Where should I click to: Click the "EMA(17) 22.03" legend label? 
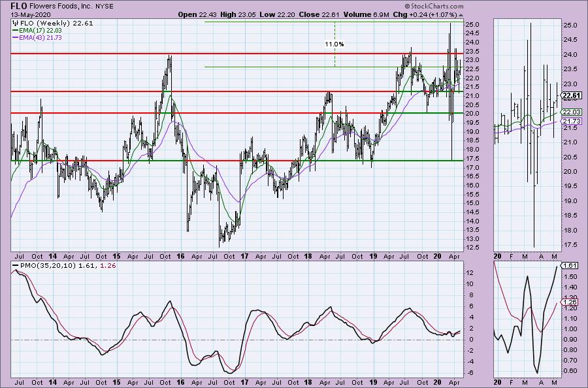coord(41,30)
